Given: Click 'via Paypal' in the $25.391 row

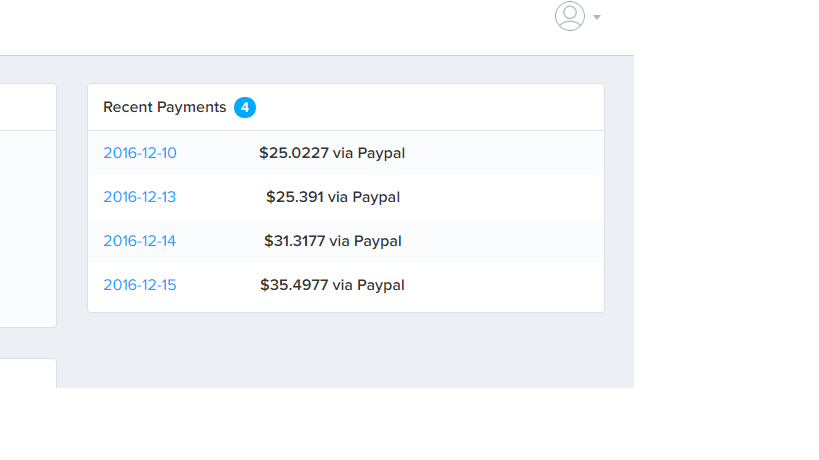Looking at the screenshot, I should pos(364,197).
